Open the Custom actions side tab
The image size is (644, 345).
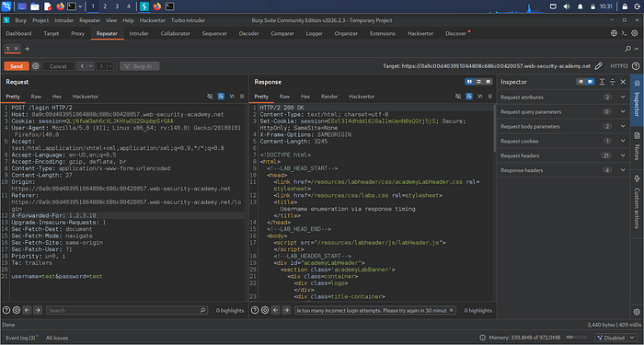point(637,202)
